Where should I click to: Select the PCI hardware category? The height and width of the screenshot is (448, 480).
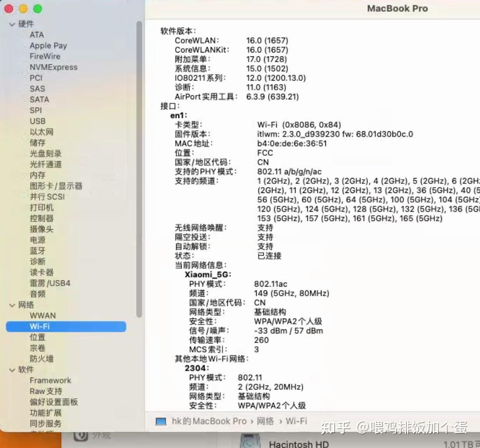tap(35, 78)
